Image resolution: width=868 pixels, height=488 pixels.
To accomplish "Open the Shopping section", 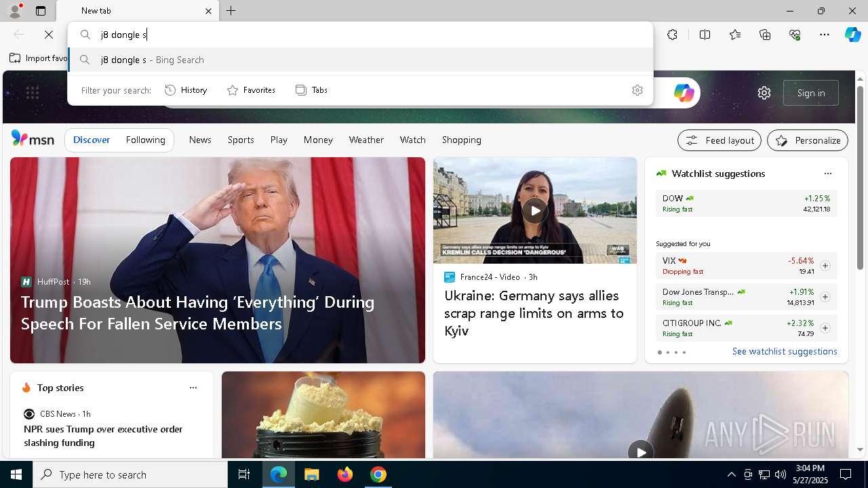I will [462, 140].
